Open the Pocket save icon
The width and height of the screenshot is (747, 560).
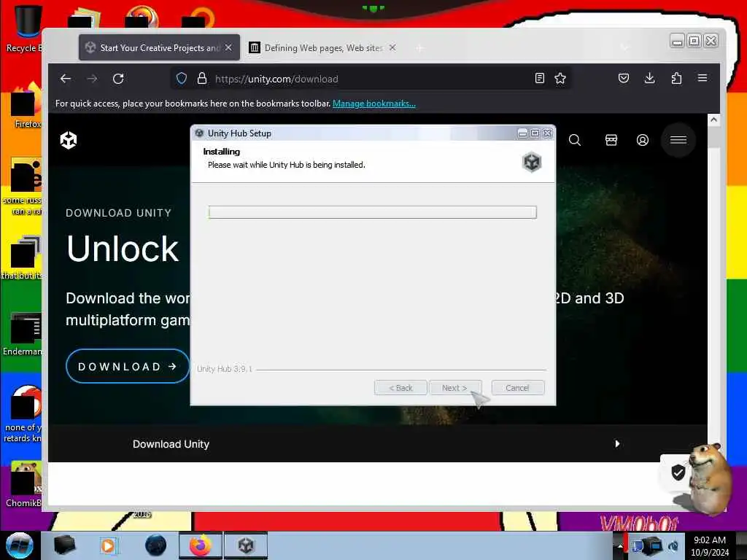[x=623, y=78]
